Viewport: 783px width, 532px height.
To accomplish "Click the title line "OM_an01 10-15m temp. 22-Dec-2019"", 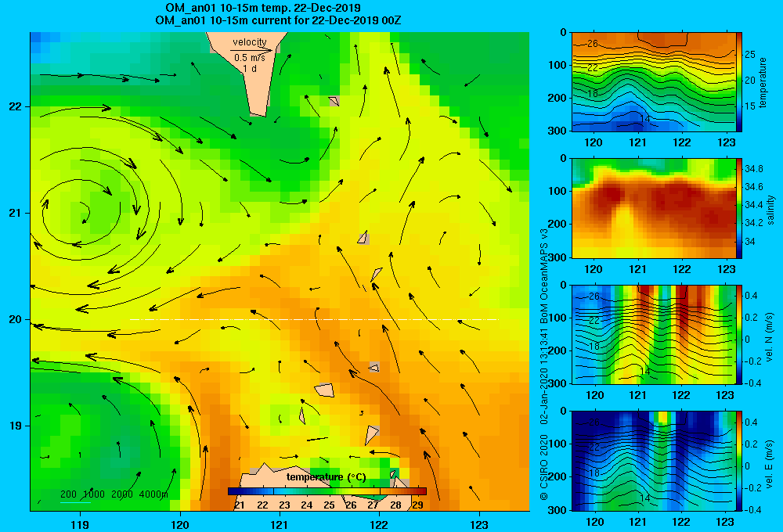I will 262,8.
